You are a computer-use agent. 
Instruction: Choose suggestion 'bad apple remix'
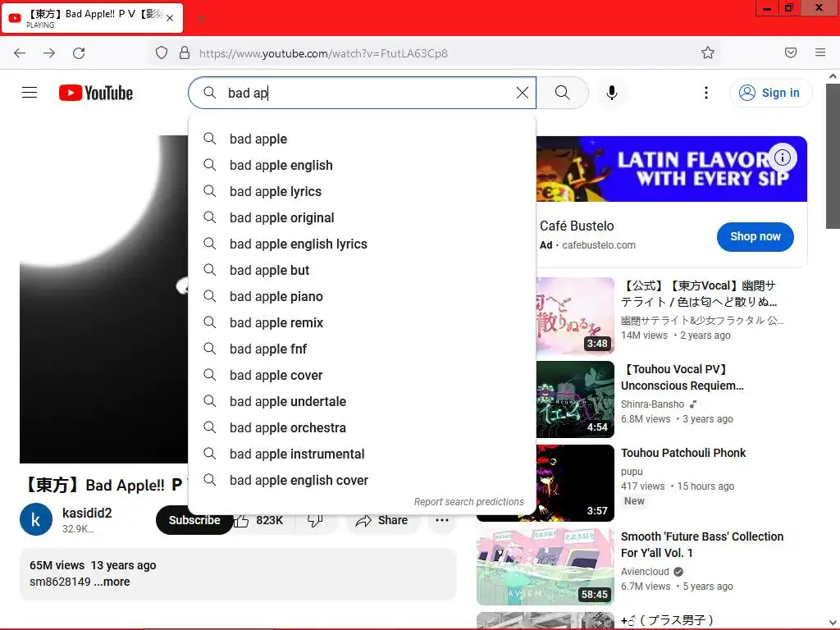pos(362,322)
